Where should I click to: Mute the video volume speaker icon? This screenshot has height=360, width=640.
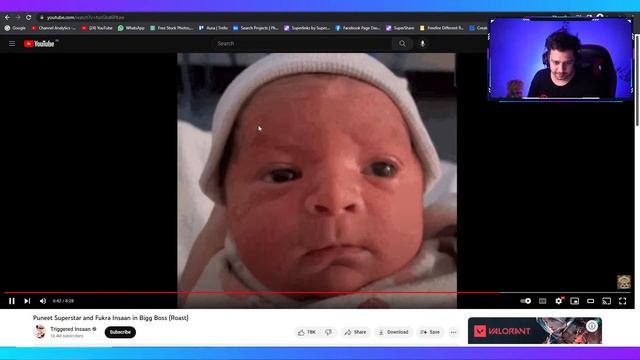click(42, 301)
